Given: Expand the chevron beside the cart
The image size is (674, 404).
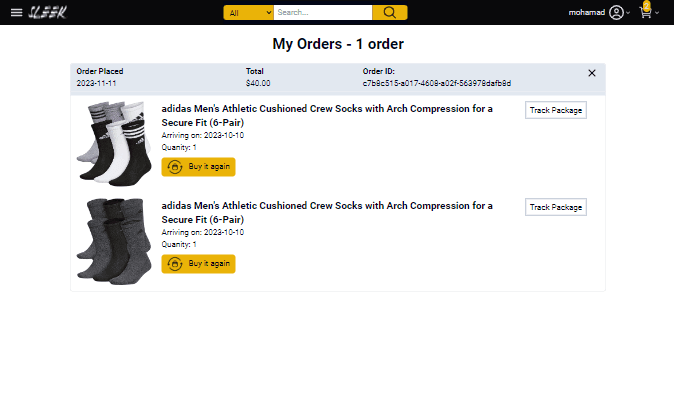Looking at the screenshot, I should pos(657,14).
